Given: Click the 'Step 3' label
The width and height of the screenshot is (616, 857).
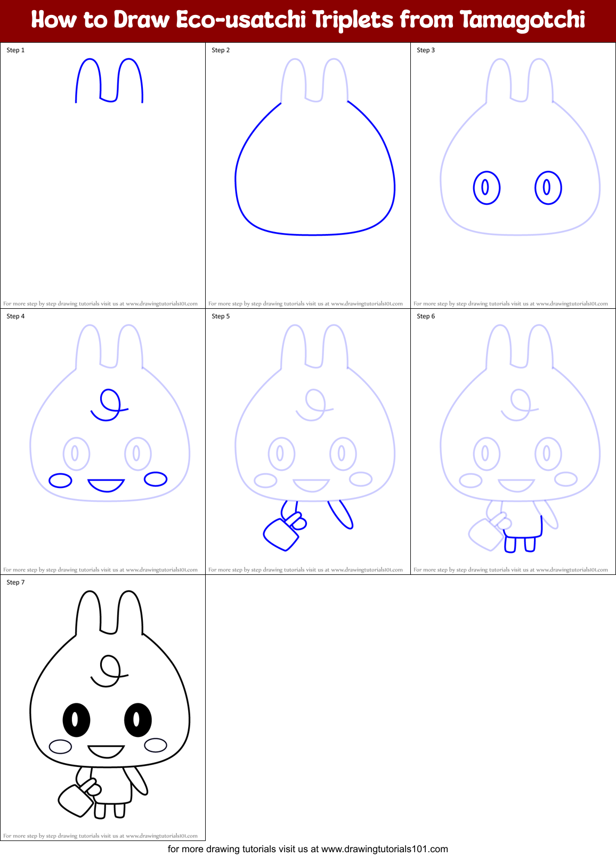Looking at the screenshot, I should point(426,50).
